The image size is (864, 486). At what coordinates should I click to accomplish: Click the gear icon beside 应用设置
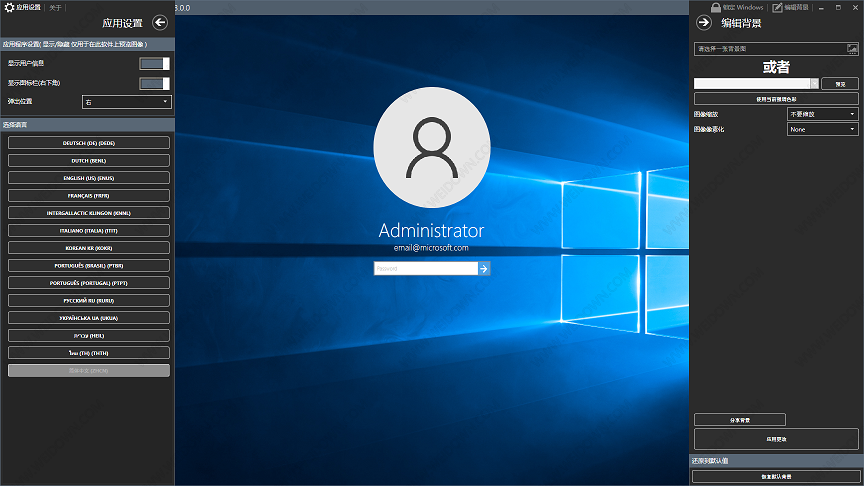pos(9,8)
